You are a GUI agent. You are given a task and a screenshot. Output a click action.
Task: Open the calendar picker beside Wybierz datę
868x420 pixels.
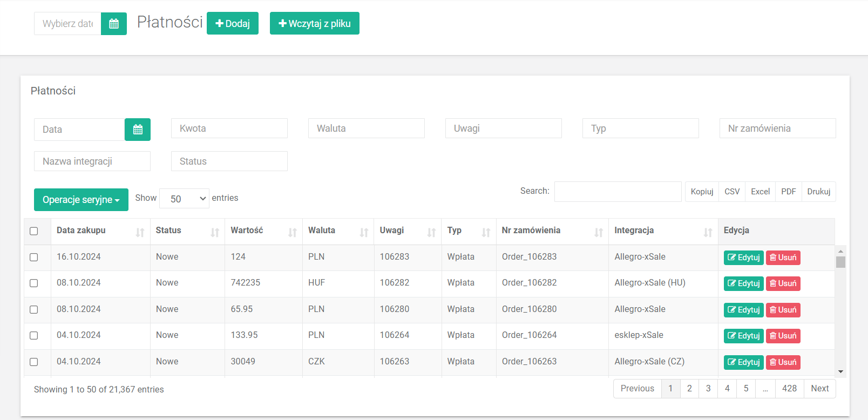[114, 24]
